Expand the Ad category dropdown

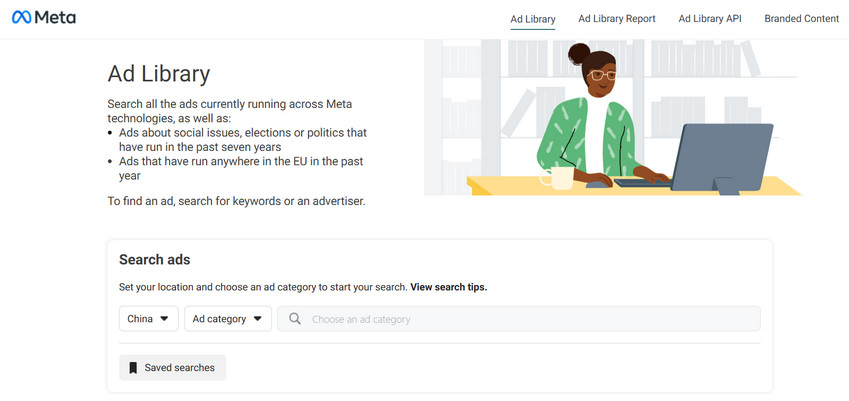tap(228, 319)
